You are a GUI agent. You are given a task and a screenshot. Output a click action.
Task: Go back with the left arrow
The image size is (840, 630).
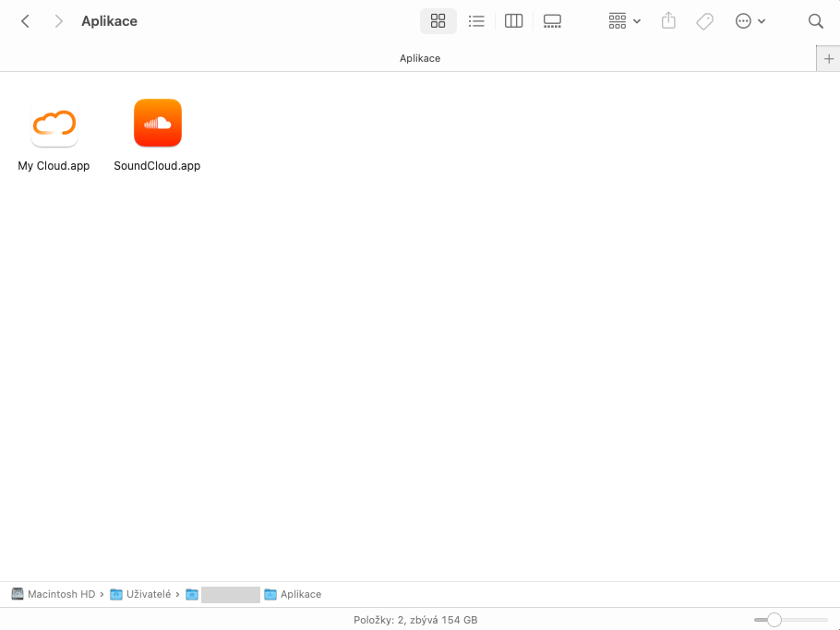[25, 21]
